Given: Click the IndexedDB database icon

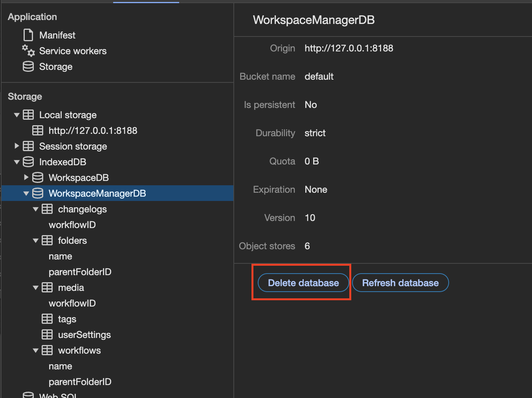Looking at the screenshot, I should (28, 162).
